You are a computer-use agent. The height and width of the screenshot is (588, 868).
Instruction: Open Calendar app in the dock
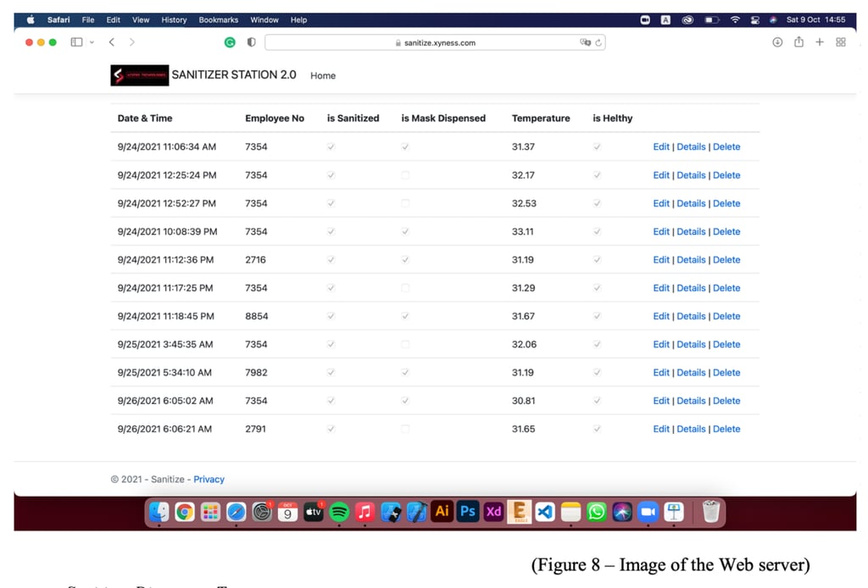[288, 512]
